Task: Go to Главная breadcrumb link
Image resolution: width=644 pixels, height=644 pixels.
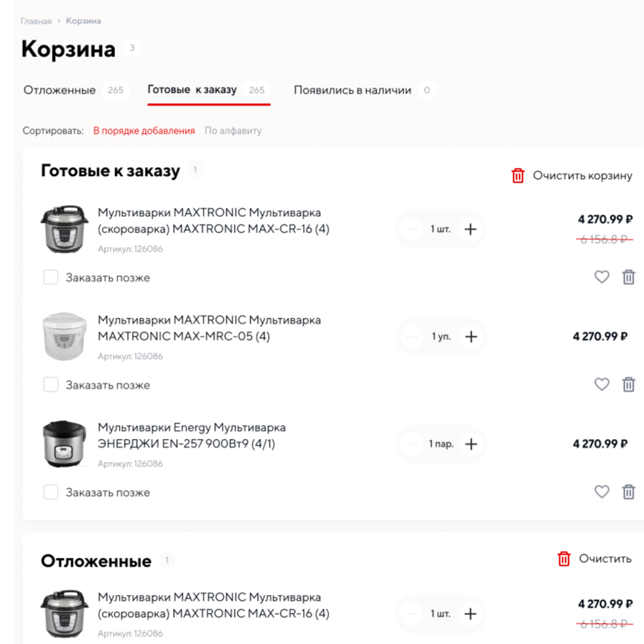Action: click(x=36, y=22)
